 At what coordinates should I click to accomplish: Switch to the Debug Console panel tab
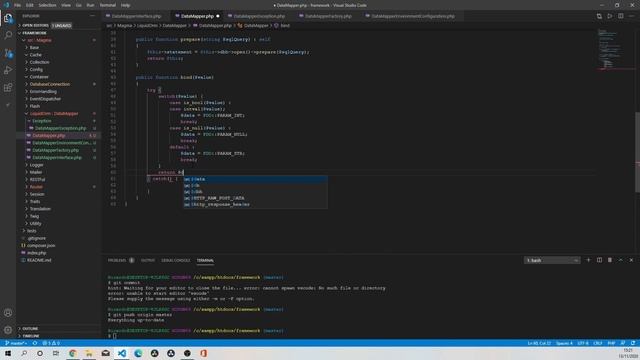(176, 260)
